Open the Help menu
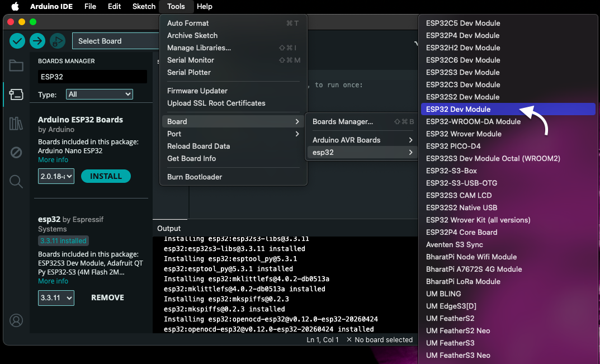Image resolution: width=600 pixels, height=364 pixels. (x=204, y=7)
